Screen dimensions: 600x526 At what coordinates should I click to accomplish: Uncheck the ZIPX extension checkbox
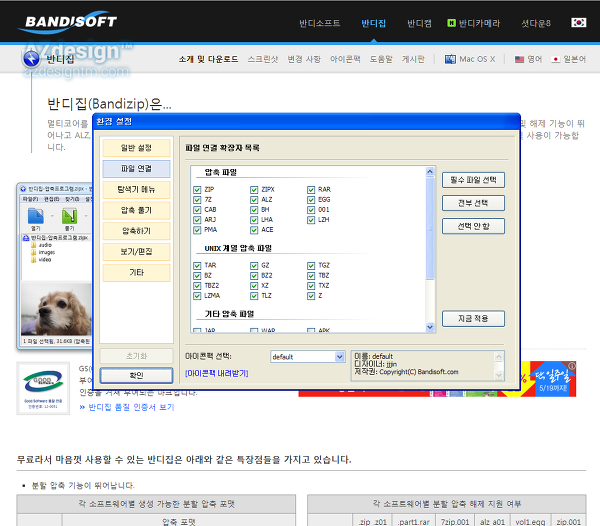(x=254, y=190)
